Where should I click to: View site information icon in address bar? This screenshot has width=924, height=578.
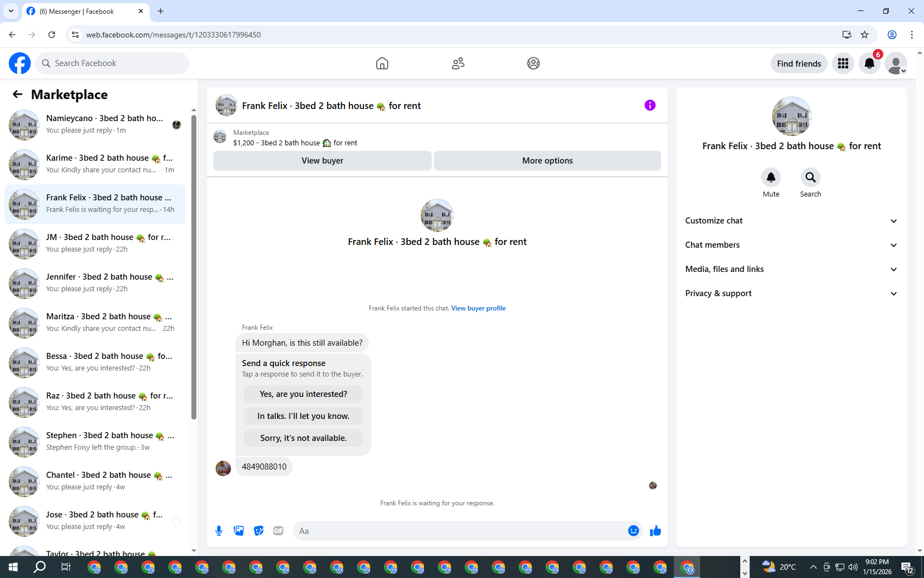[x=75, y=35]
